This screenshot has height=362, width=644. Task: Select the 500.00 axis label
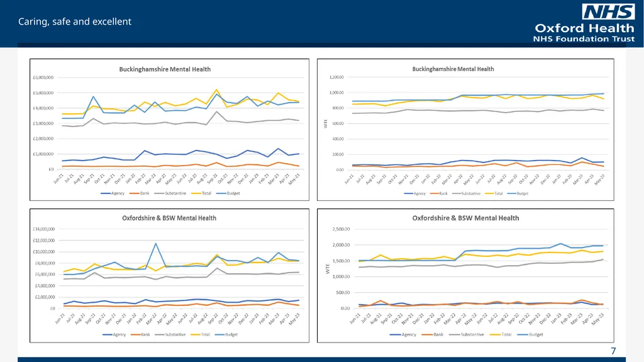tap(343, 293)
